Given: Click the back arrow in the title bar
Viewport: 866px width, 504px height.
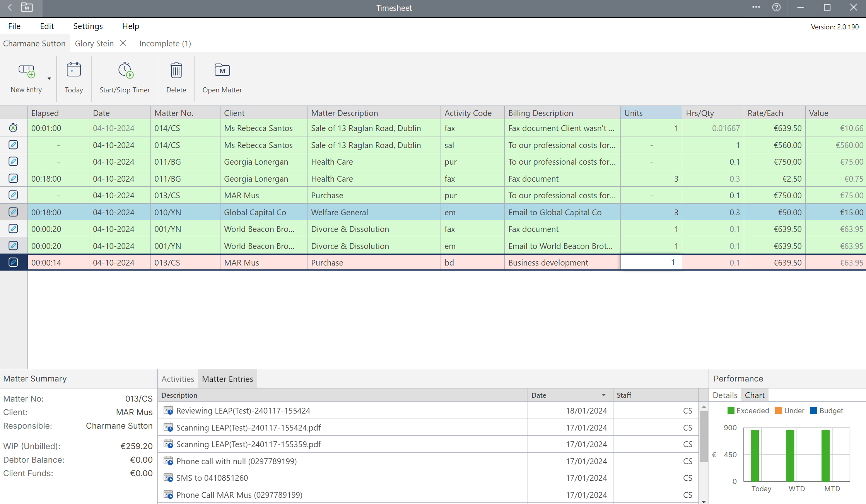Looking at the screenshot, I should pyautogui.click(x=9, y=8).
